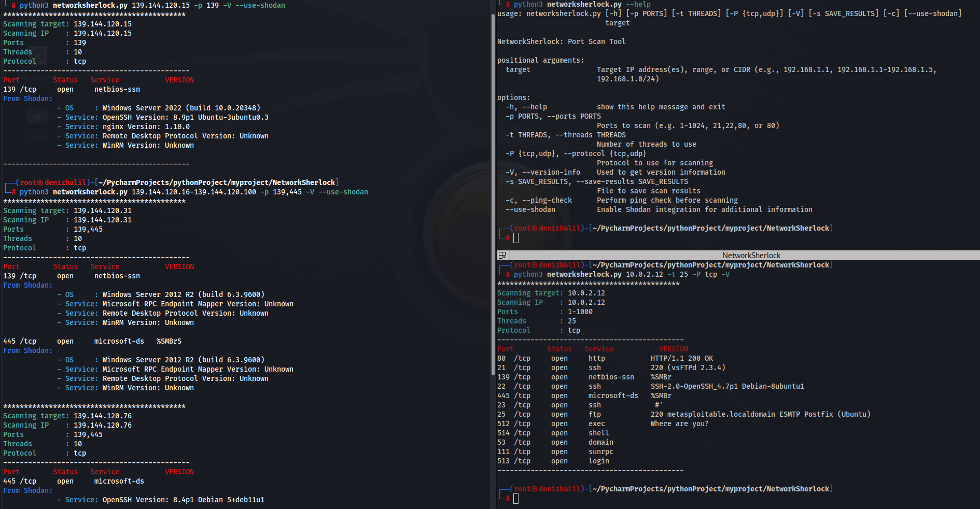Click the left terminal pane's vertical scrollbar

493,207
